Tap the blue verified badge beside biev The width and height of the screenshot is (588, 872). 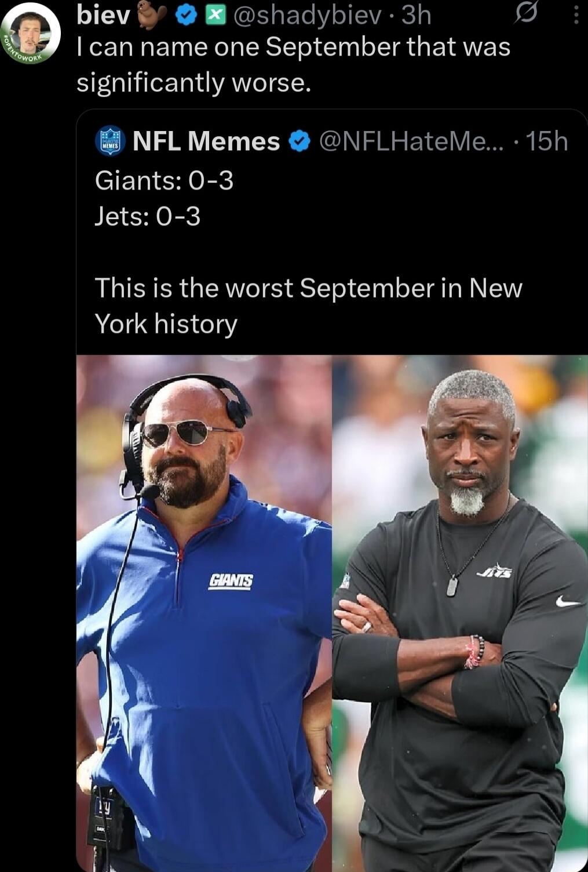point(185,17)
